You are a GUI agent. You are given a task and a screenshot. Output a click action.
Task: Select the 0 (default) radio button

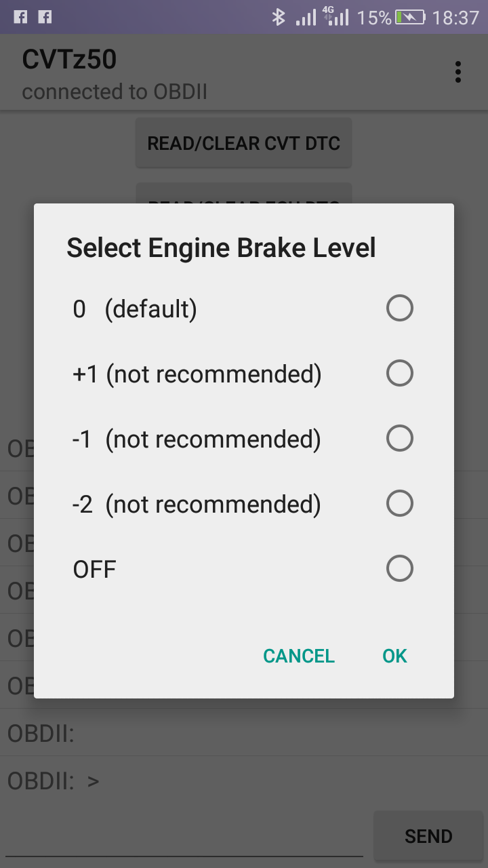tap(399, 309)
